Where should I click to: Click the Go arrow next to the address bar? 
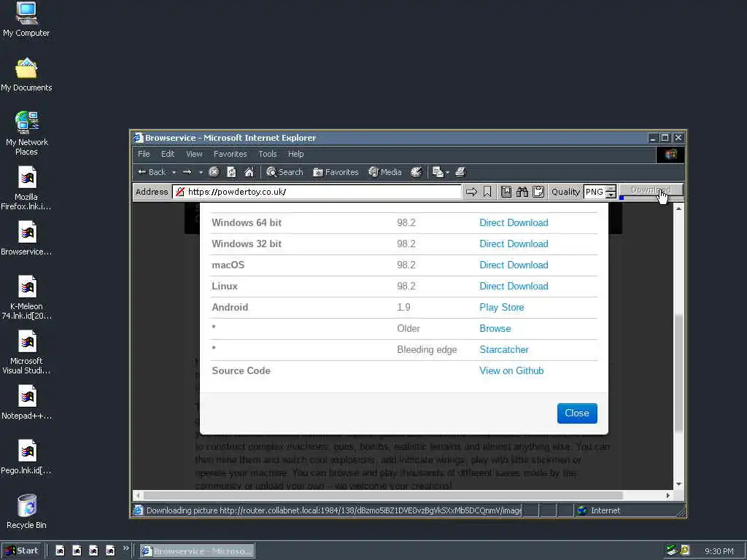pyautogui.click(x=471, y=192)
